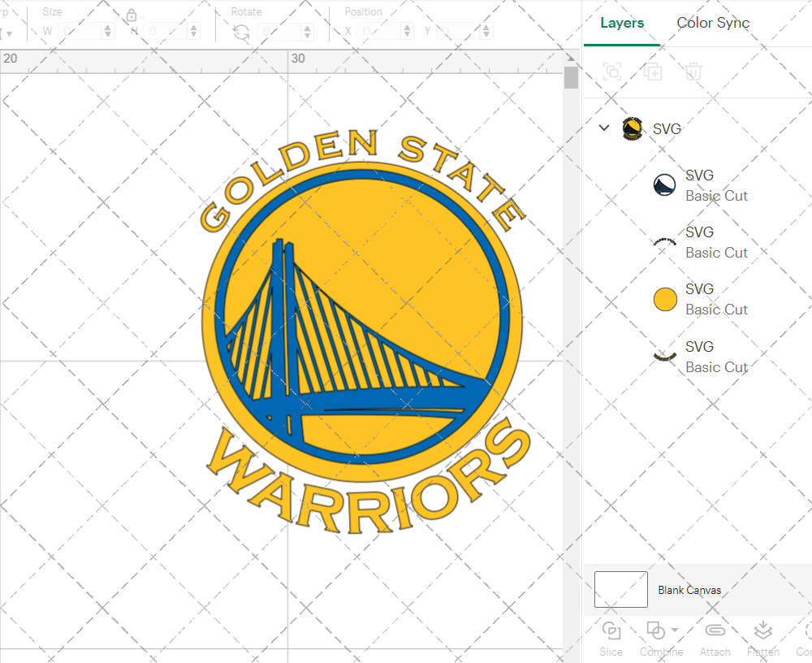Screen dimensions: 812x663
Task: Select the SVG group thumbnail
Action: 633,128
